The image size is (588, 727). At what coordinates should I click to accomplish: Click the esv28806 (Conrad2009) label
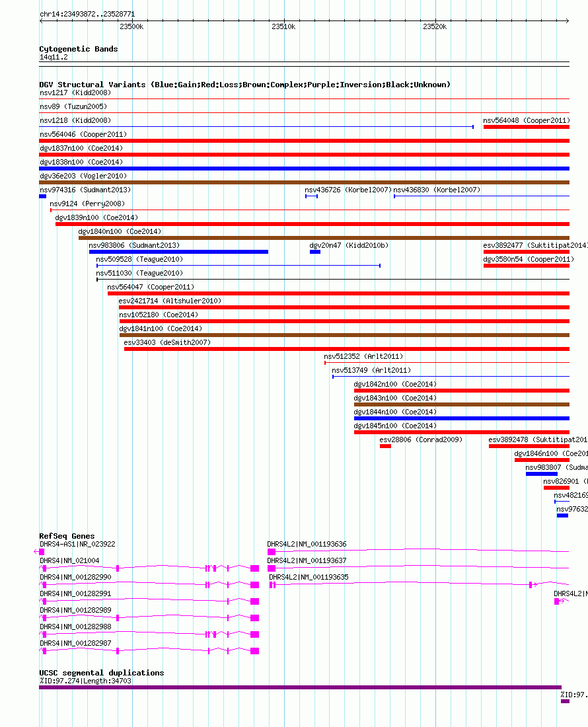(x=421, y=440)
